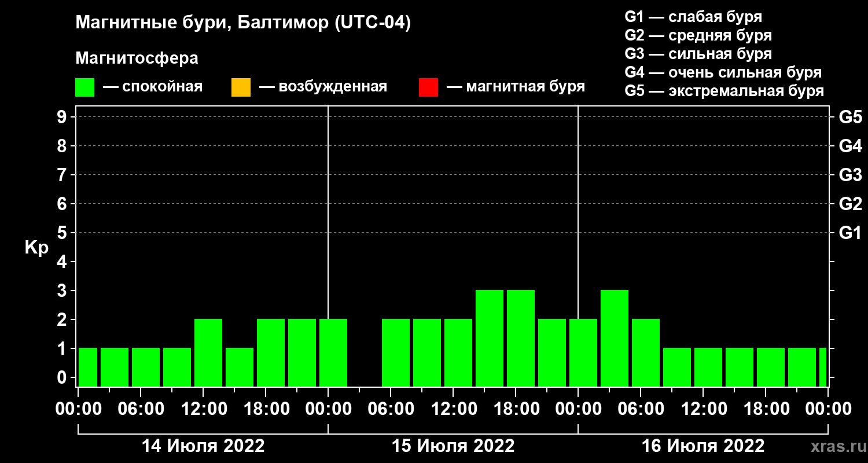Click the Kp 2 bar at 12:00 on 14 July
The height and width of the screenshot is (463, 868).
(208, 352)
